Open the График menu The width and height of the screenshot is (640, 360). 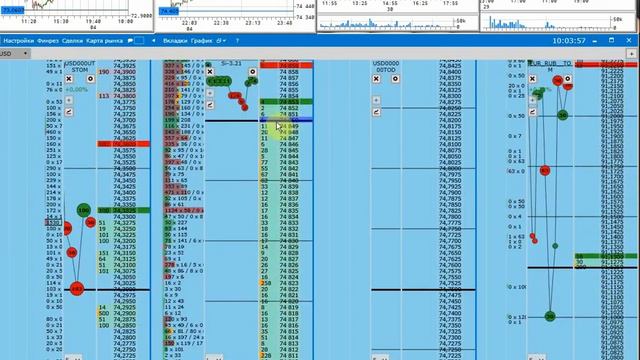201,41
